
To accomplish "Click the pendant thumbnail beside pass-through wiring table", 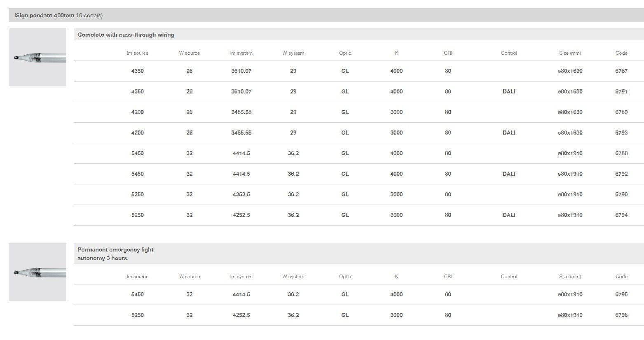I will point(37,57).
